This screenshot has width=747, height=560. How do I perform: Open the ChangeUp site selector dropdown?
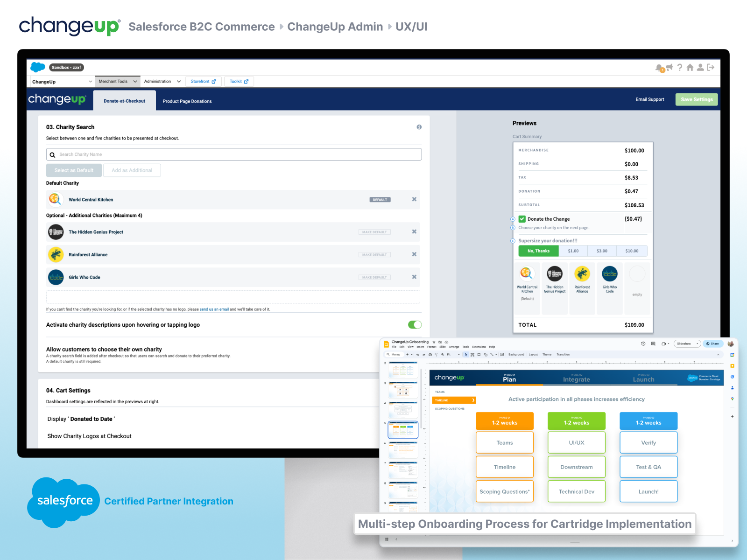click(x=62, y=82)
